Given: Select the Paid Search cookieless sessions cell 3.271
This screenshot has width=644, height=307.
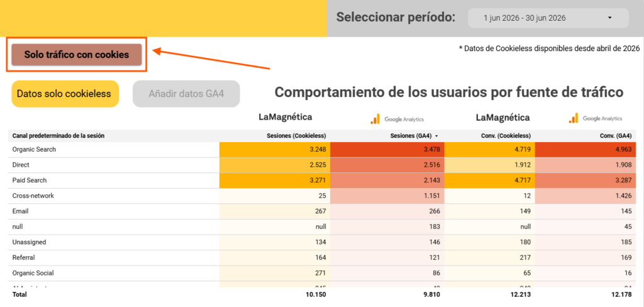Looking at the screenshot, I should click(x=275, y=181).
